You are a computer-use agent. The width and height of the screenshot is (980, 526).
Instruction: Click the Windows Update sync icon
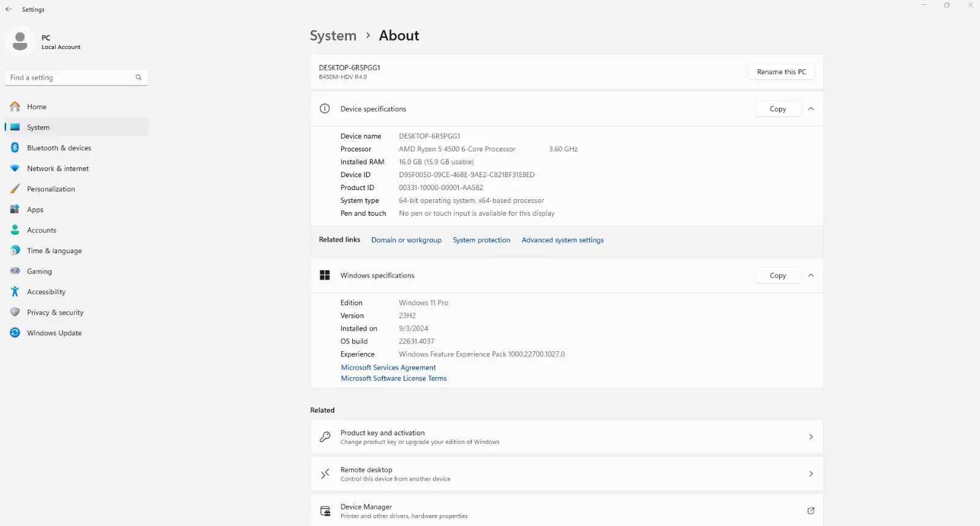[15, 333]
